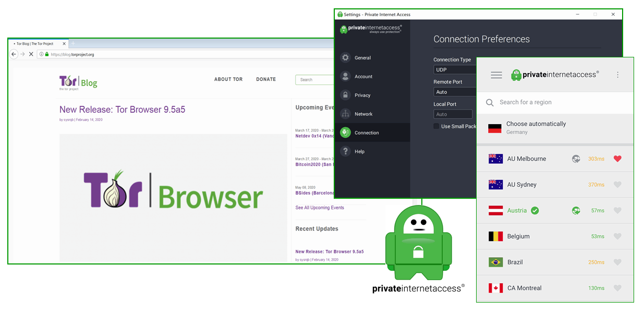Screen dimensions: 644x313
Task: Enable the Use Small Packets checkbox
Action: (x=436, y=126)
